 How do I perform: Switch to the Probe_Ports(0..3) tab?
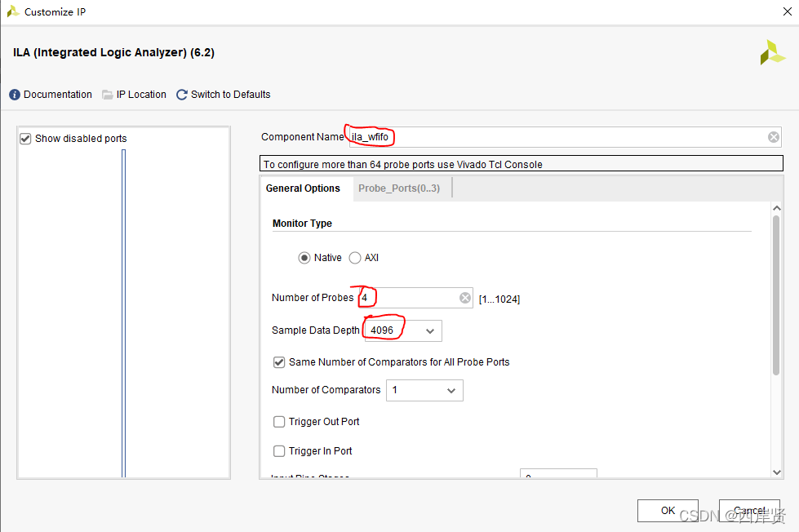tap(399, 188)
